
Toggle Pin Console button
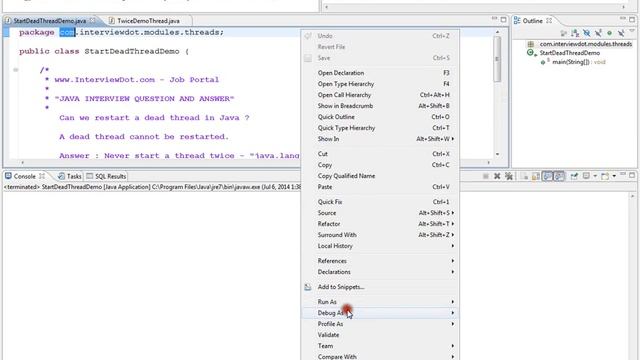574,176
